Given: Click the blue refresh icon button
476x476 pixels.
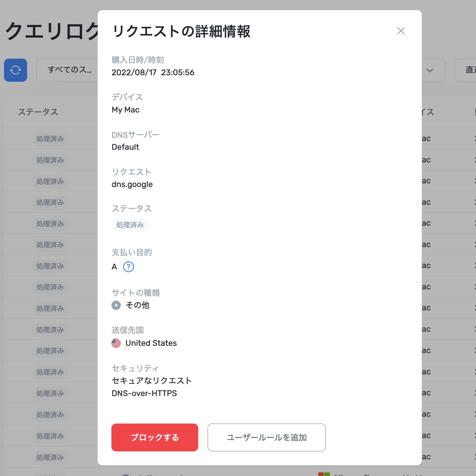Looking at the screenshot, I should [x=16, y=70].
